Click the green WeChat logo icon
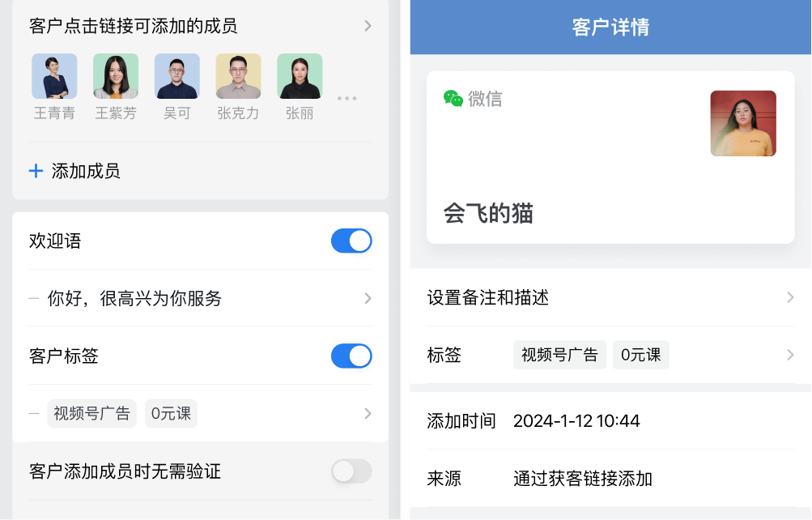This screenshot has width=812, height=520. pos(453,98)
